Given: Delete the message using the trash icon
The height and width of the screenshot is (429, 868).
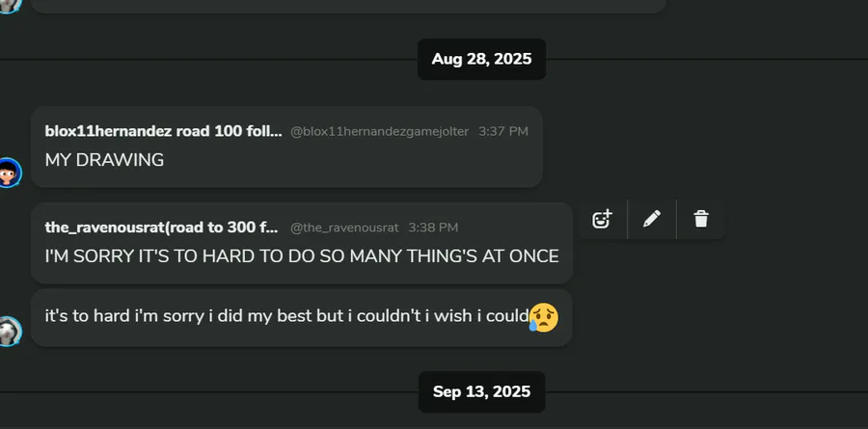Looking at the screenshot, I should coord(701,219).
